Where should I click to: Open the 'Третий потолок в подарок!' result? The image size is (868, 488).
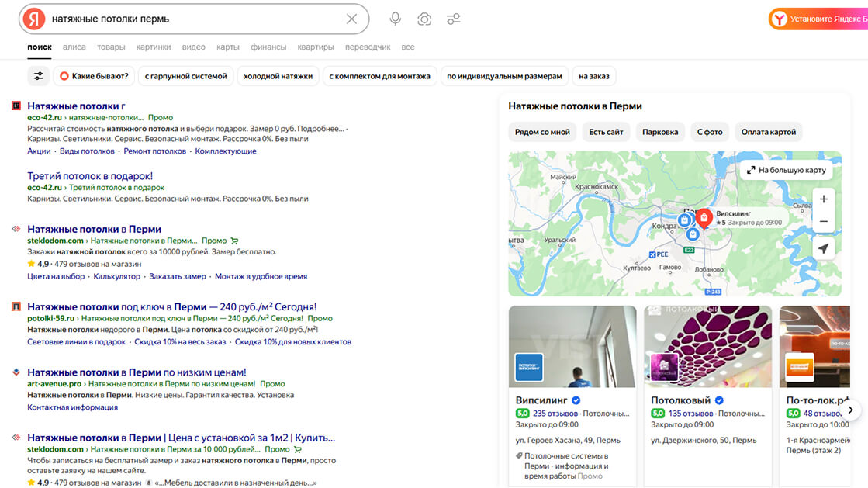pos(90,175)
